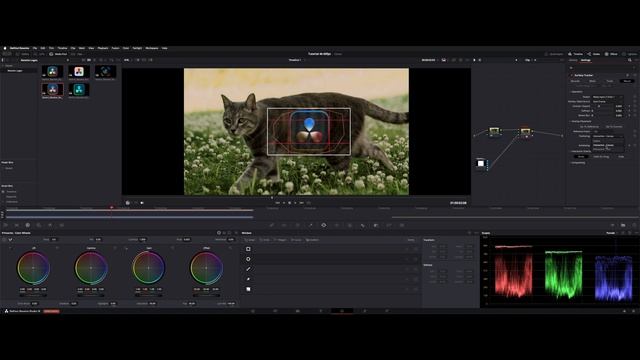Viewport: 640px width, 360px height.
Task: Toggle the Gallery panel button
Action: tap(23, 54)
